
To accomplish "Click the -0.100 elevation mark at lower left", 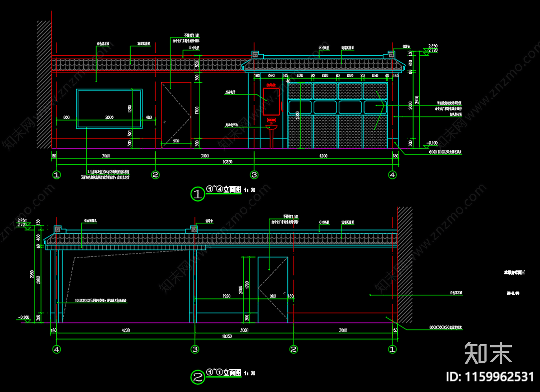I will [x=24, y=318].
